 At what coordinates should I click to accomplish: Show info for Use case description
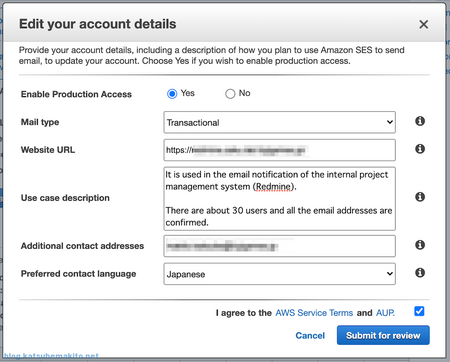pos(420,197)
